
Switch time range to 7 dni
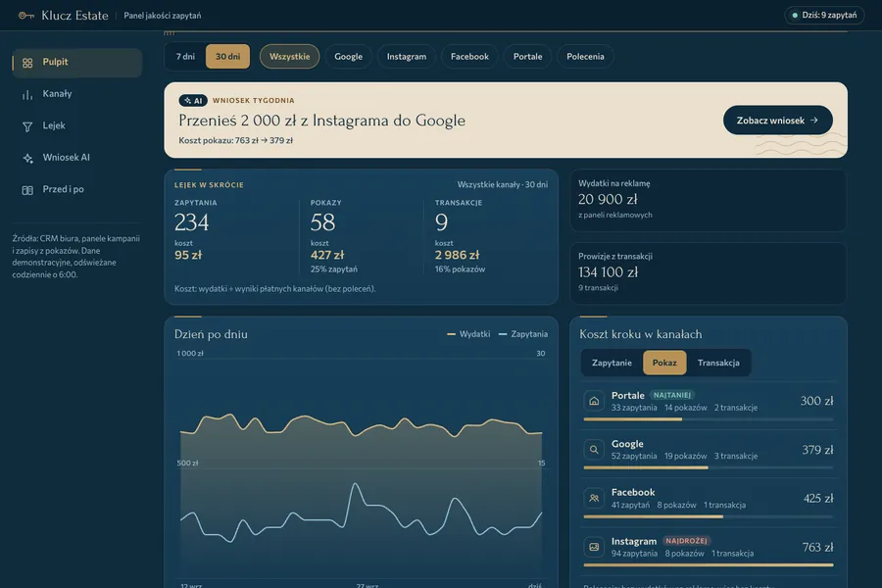(x=185, y=56)
